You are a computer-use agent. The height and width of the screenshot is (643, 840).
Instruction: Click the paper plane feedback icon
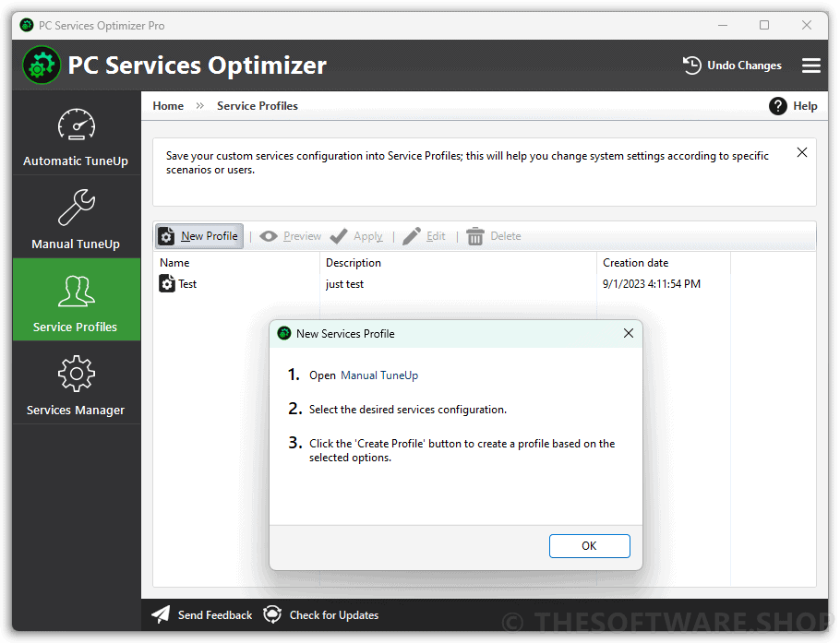[161, 614]
